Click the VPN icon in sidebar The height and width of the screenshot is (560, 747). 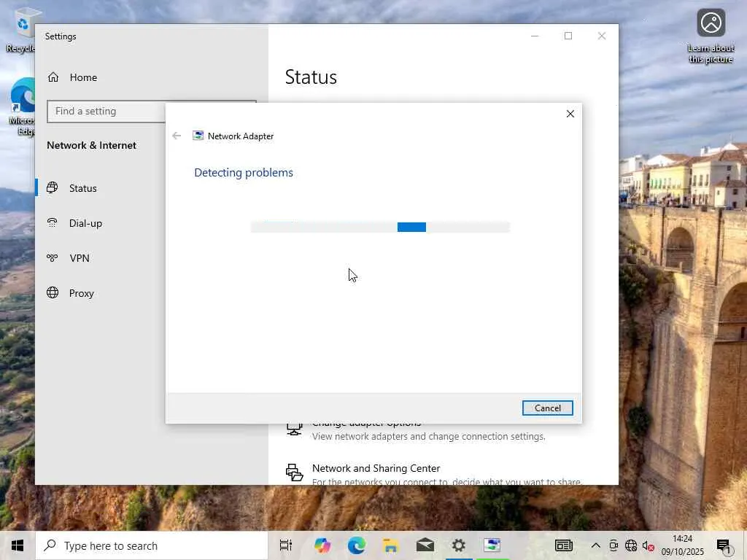tap(53, 257)
